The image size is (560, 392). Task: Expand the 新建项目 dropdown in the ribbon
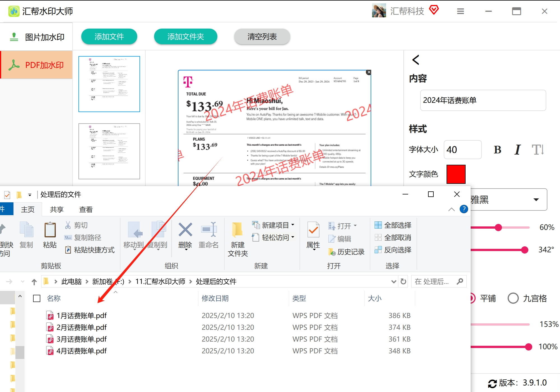[293, 225]
